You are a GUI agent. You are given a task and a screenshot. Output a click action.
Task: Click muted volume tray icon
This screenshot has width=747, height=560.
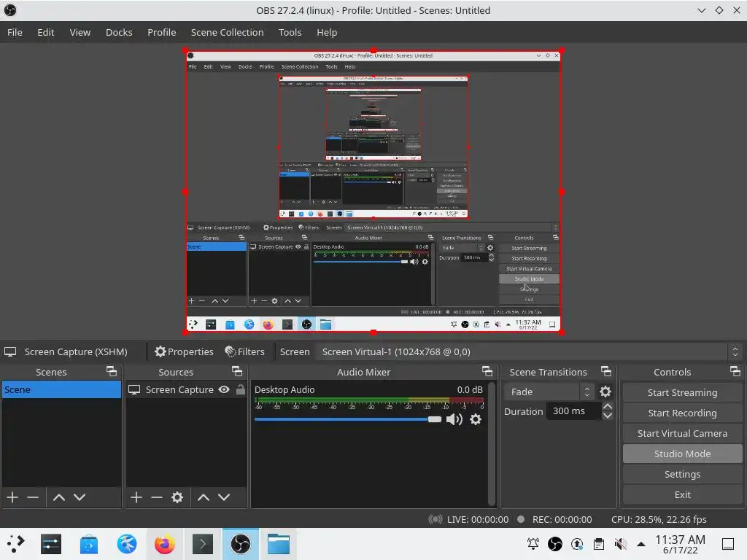coord(620,544)
